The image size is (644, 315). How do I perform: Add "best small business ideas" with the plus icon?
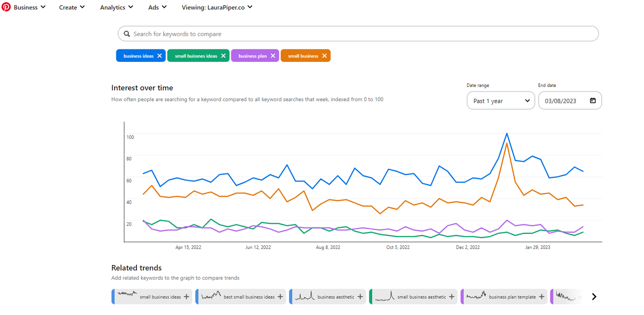point(279,297)
